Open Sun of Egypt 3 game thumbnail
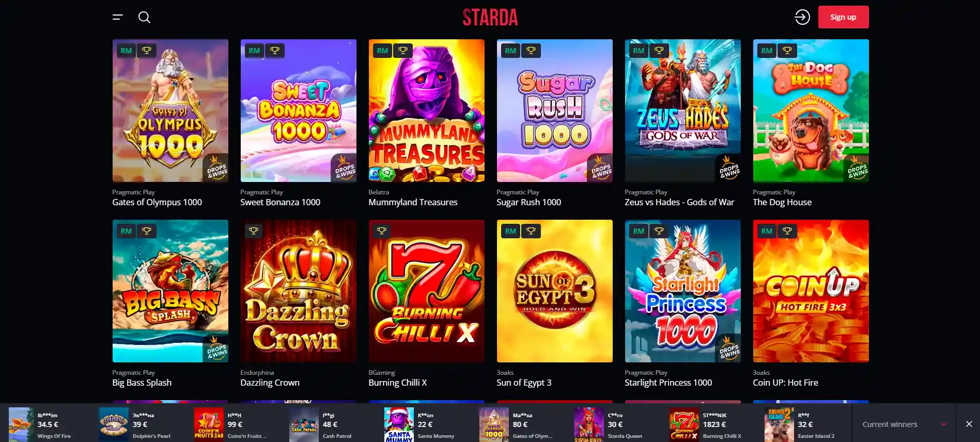Image resolution: width=980 pixels, height=442 pixels. coord(554,291)
